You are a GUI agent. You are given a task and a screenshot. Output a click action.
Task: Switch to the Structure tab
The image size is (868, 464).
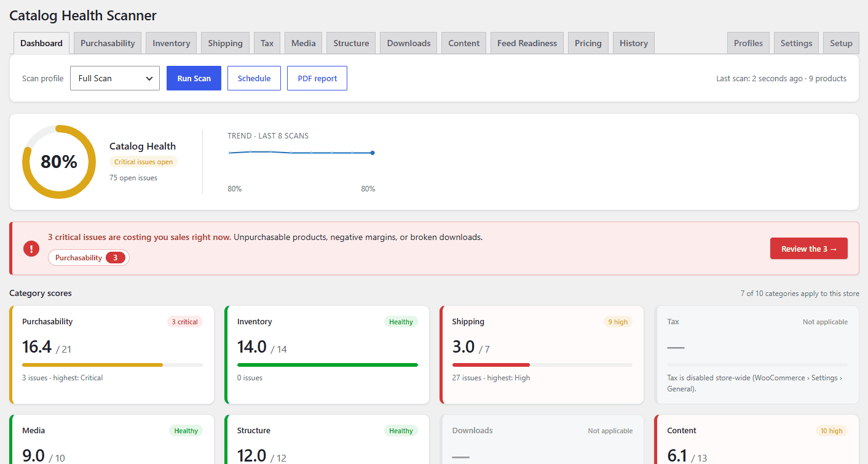coord(351,43)
